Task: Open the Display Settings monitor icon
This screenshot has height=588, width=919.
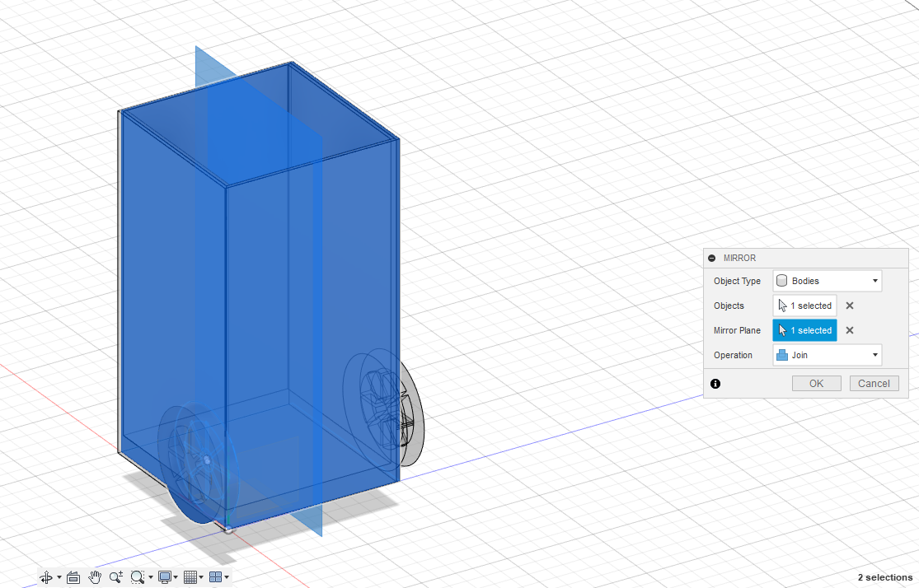Action: point(165,577)
